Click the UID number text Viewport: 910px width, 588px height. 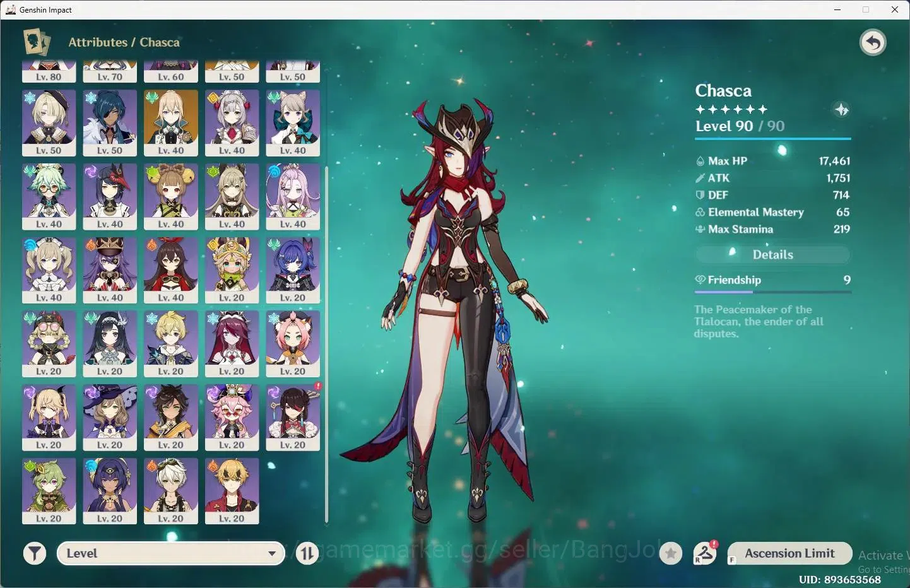(839, 579)
